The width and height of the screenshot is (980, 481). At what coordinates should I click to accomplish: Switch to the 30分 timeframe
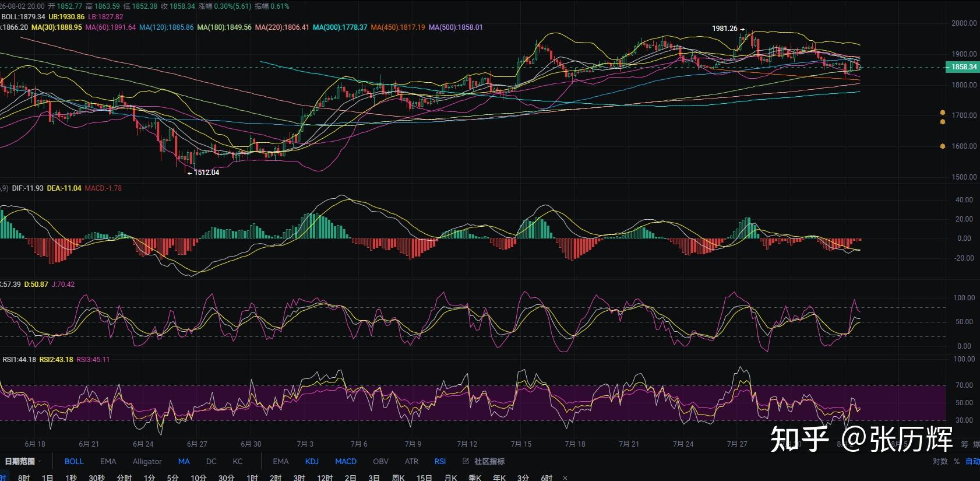[x=226, y=478]
